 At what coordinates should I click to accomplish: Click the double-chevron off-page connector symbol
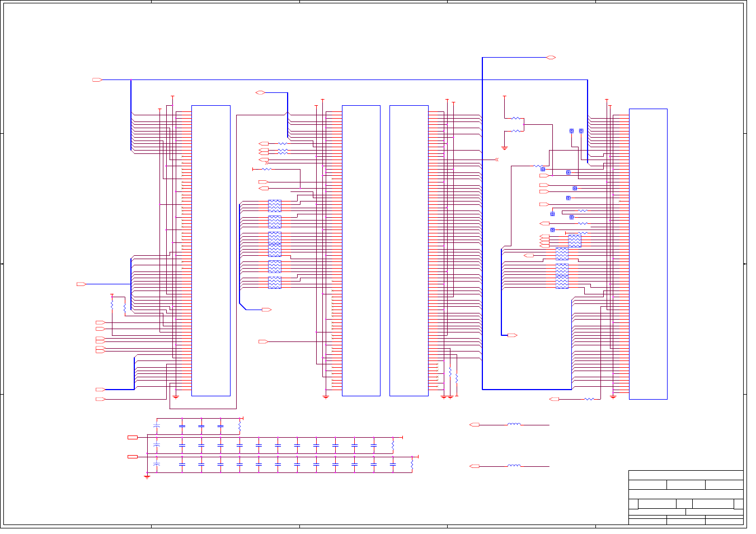point(496,160)
